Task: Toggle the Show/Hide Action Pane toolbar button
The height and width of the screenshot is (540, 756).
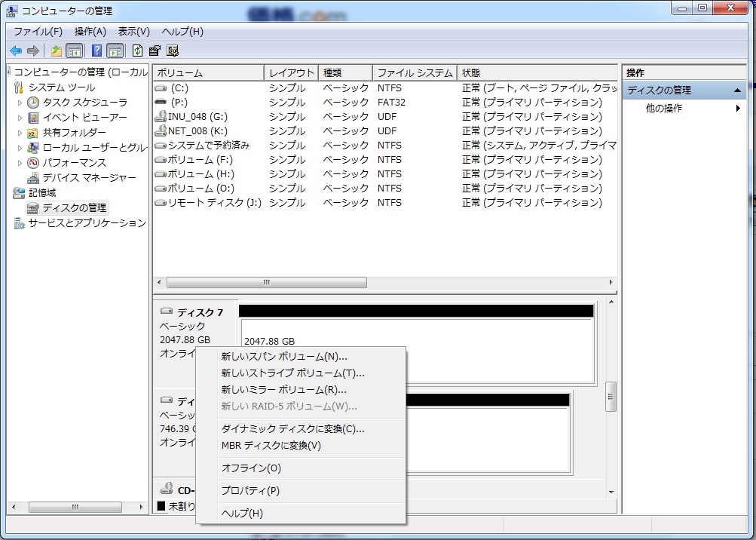Action: [115, 51]
